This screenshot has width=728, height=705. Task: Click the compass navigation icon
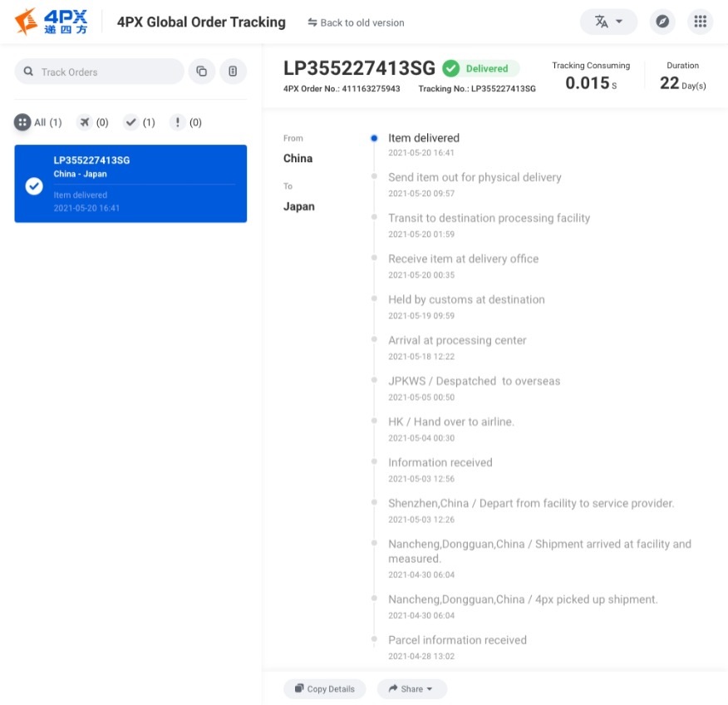[662, 22]
